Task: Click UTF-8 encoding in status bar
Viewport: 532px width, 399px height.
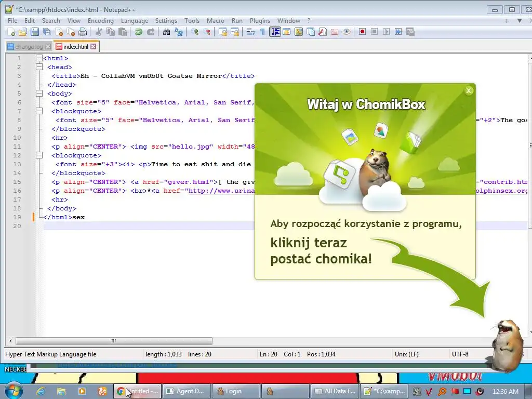Action: [460, 354]
